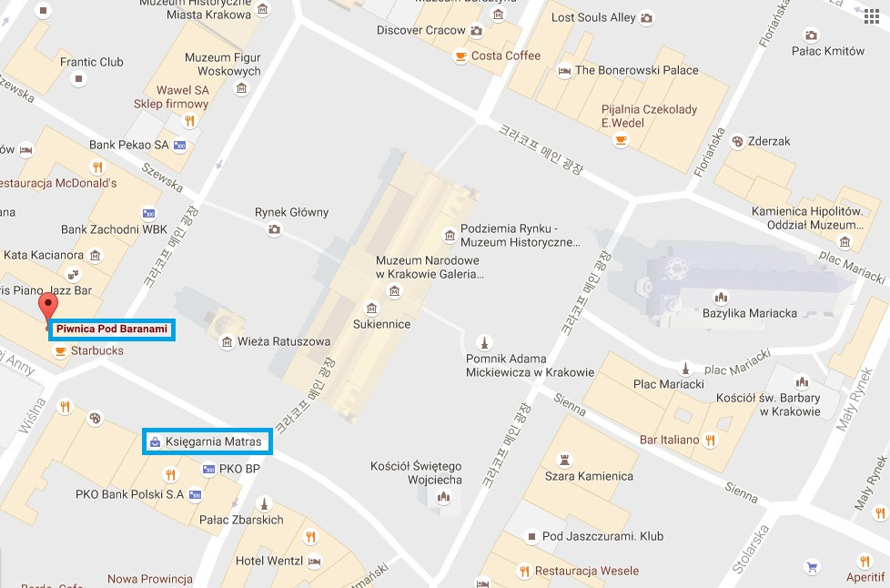Click the Księgarnia Matras place label
This screenshot has height=588, width=890.
(x=214, y=441)
